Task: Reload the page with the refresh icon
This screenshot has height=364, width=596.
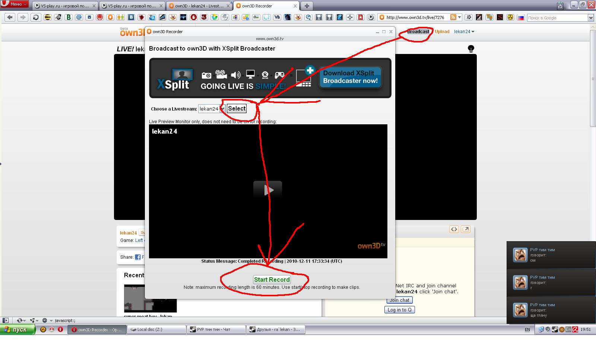Action: pos(36,17)
